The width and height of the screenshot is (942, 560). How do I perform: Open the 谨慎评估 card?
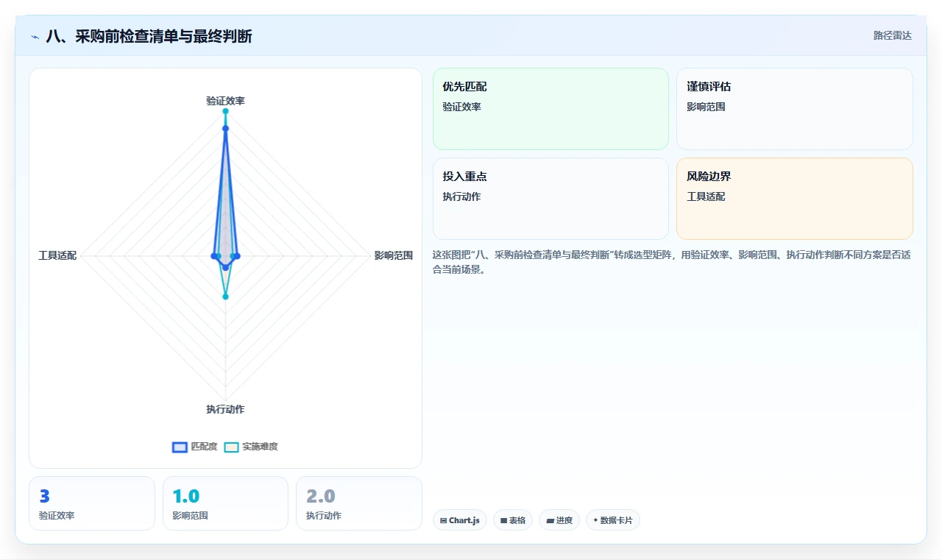coord(795,109)
